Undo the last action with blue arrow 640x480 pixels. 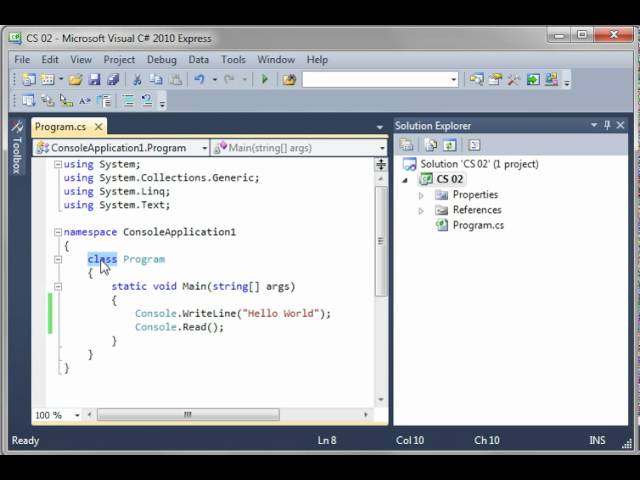tap(199, 79)
